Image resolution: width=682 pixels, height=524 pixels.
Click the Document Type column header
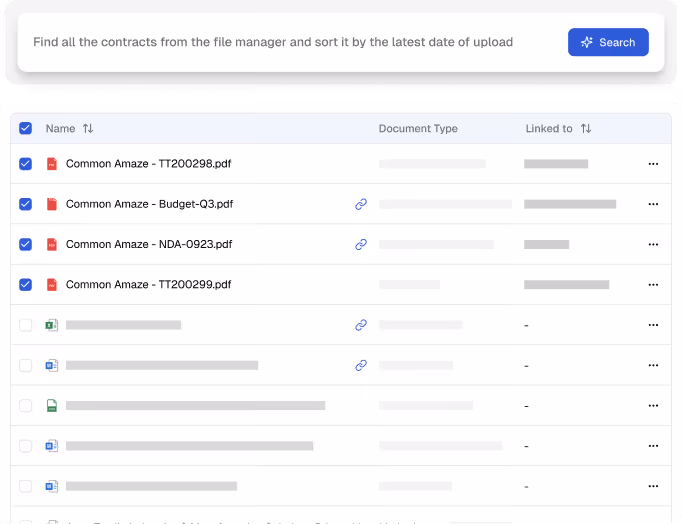418,129
